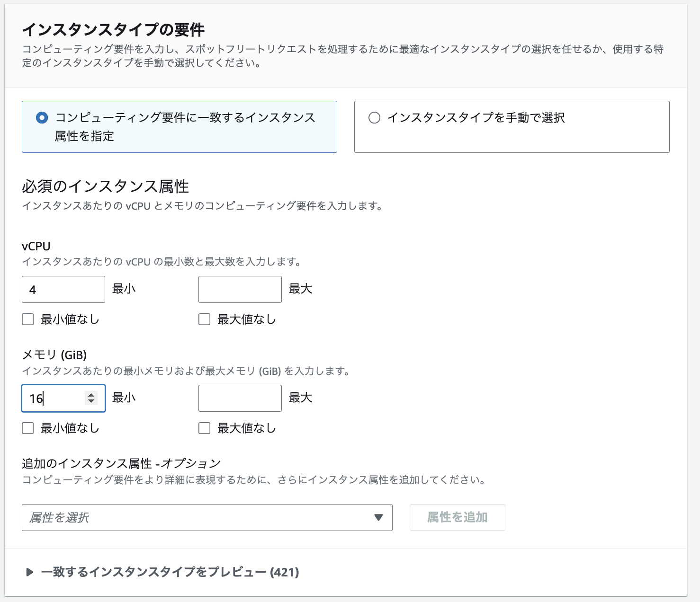Click the memory minimum stepper down arrow
Screen dimensions: 700x602
(91, 402)
